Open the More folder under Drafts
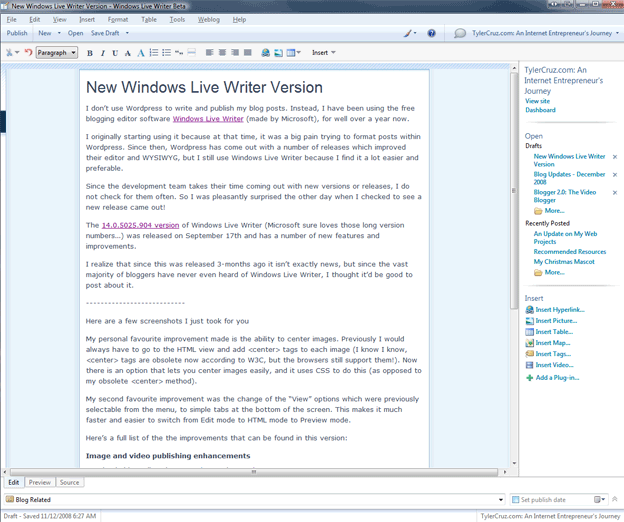The image size is (624, 522). 549,211
